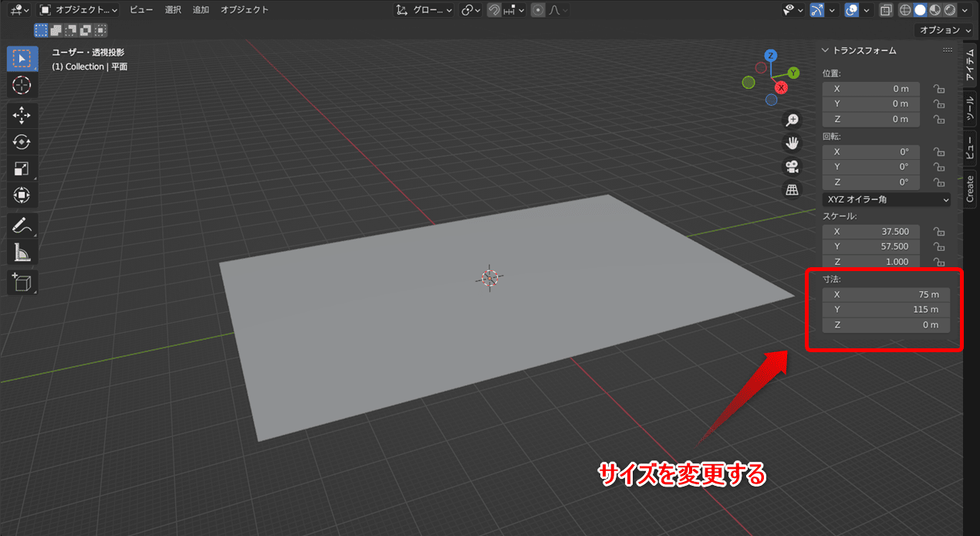Activate the Rotate tool
Viewport: 980px width, 536px height.
point(22,142)
